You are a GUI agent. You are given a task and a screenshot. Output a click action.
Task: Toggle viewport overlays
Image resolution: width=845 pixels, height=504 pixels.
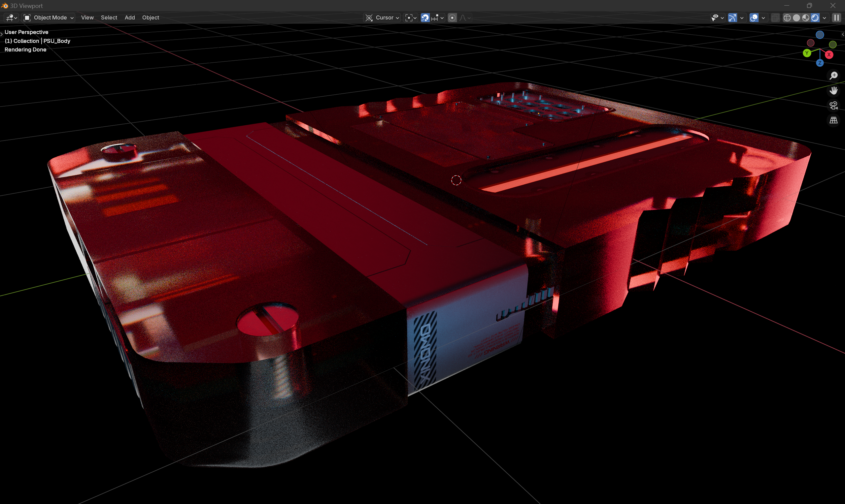[x=754, y=18]
